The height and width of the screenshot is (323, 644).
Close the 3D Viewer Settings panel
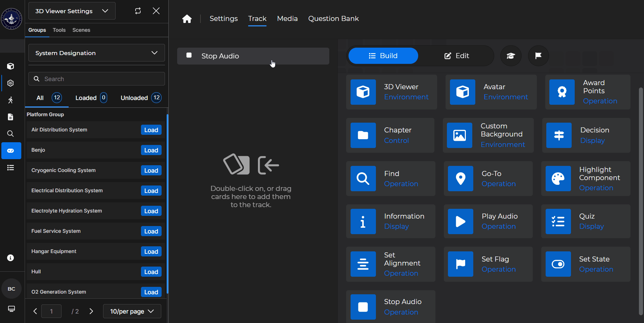point(156,11)
